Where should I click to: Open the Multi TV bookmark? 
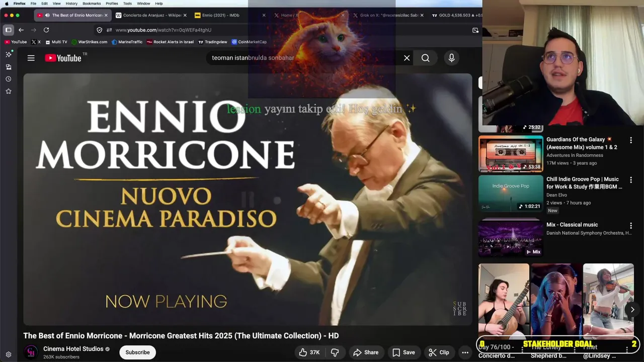(56, 42)
